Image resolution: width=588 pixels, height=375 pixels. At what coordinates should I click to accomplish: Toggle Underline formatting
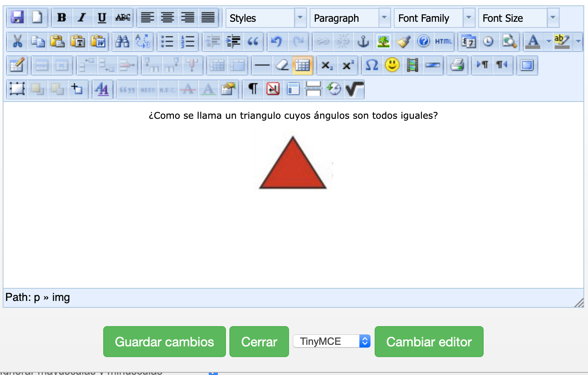point(102,18)
